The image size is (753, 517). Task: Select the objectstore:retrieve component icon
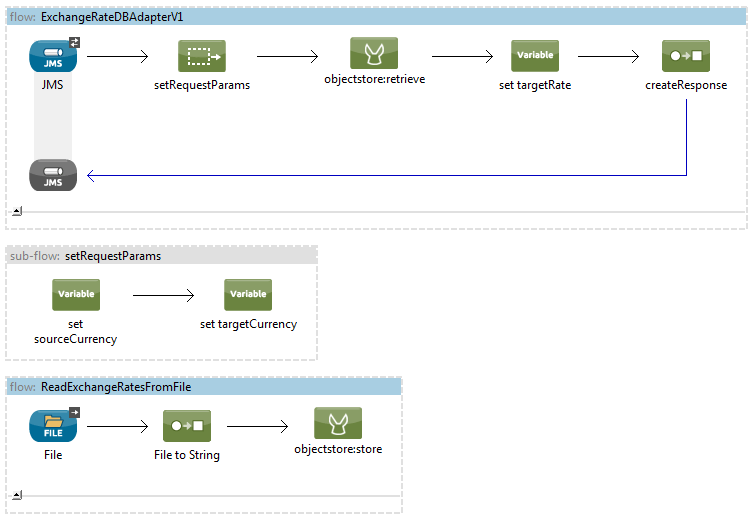[374, 54]
